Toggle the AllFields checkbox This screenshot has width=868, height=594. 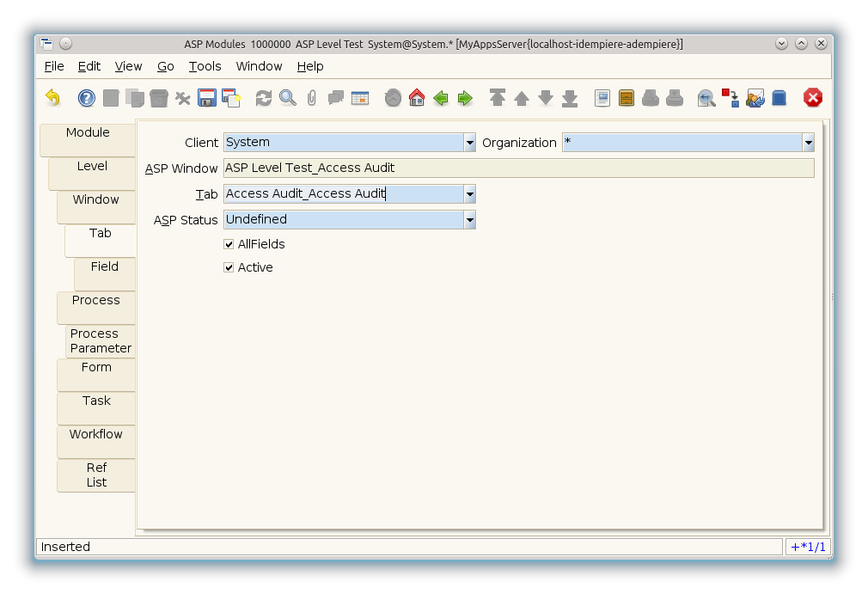pyautogui.click(x=229, y=244)
